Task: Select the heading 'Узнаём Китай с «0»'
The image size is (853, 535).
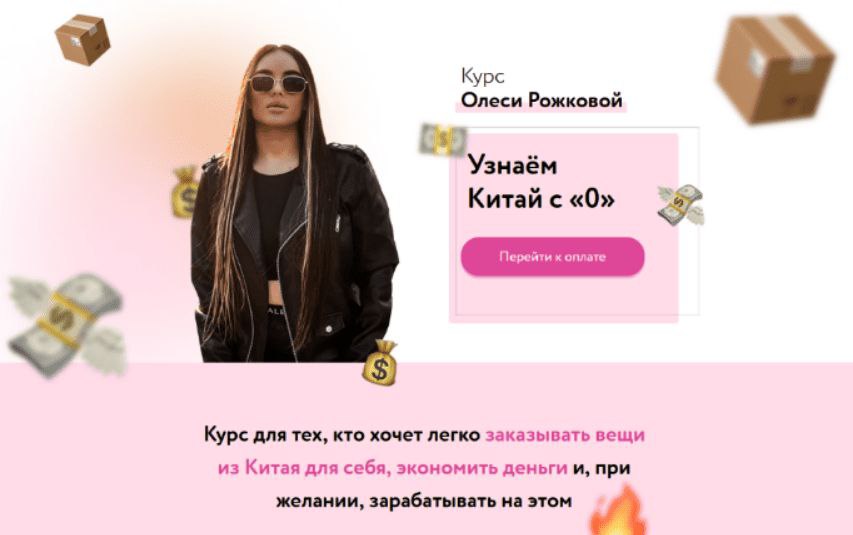Action: (x=541, y=182)
